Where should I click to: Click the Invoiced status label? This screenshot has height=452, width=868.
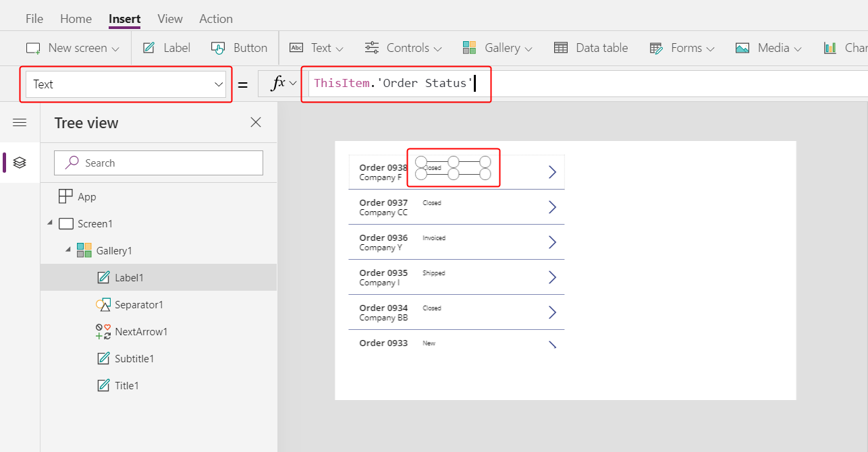pos(434,238)
